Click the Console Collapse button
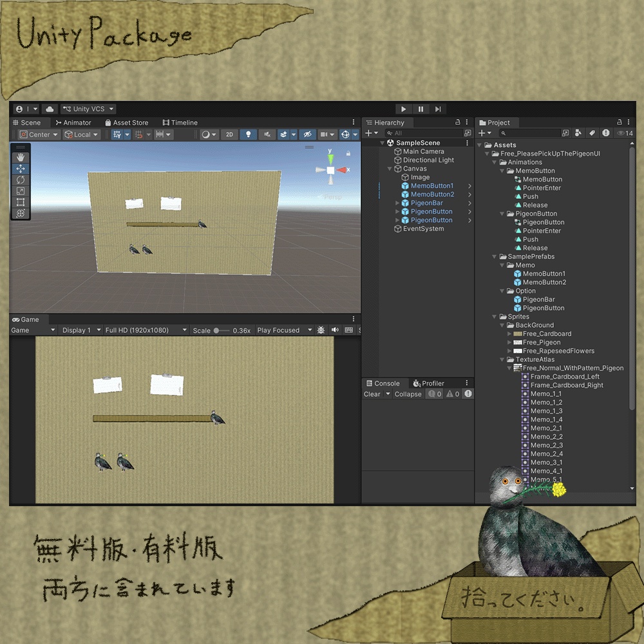The image size is (644, 644). tap(408, 394)
